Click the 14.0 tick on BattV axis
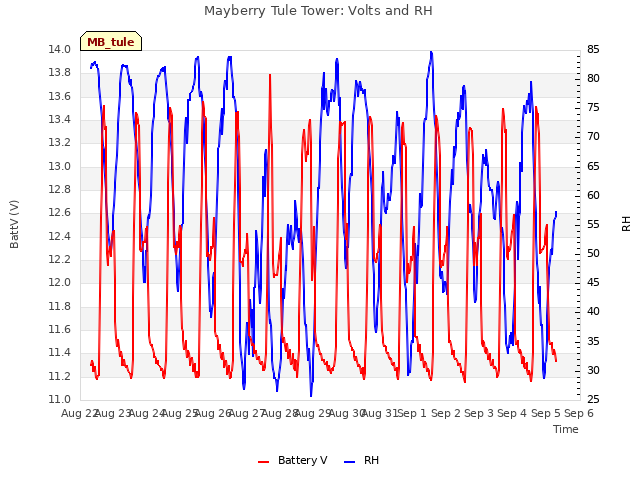640x480 pixels. [60, 50]
